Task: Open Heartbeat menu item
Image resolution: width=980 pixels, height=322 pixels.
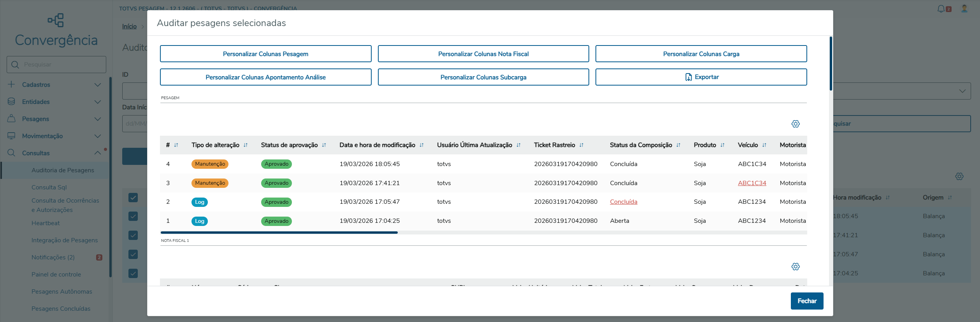Action: (46, 223)
